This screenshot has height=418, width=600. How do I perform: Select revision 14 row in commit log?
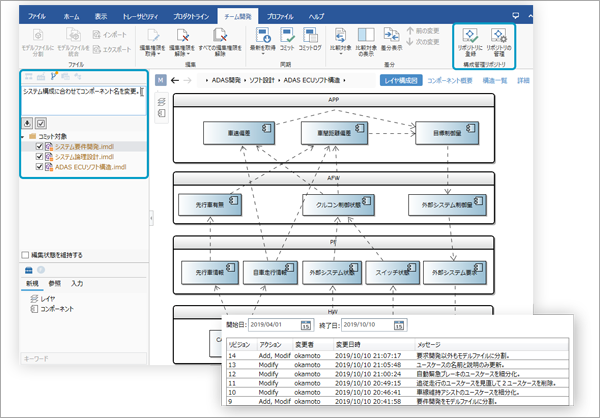pyautogui.click(x=398, y=356)
